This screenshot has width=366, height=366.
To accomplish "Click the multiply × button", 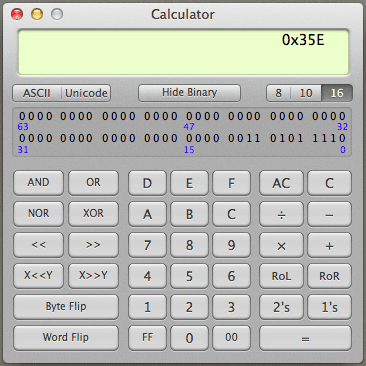I will [281, 245].
